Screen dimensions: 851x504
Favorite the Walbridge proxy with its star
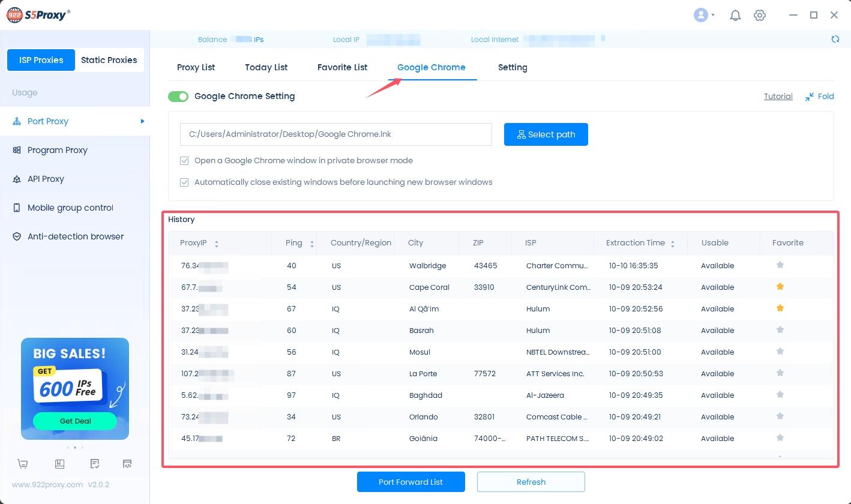pos(780,265)
